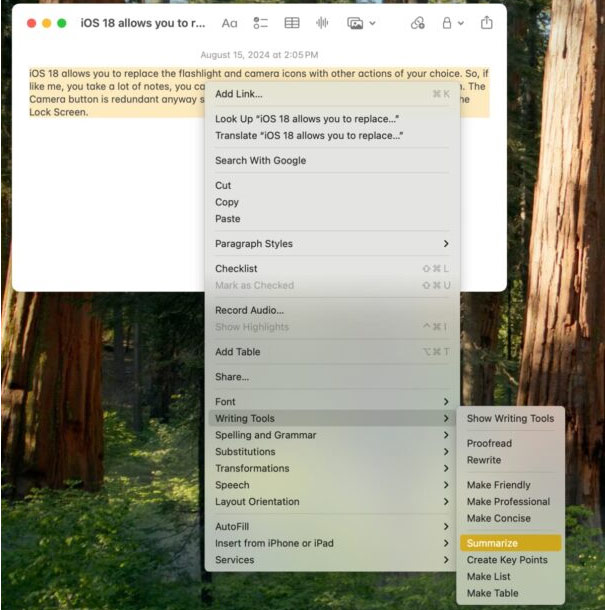Expand the media icon dropdown arrow

[x=372, y=23]
